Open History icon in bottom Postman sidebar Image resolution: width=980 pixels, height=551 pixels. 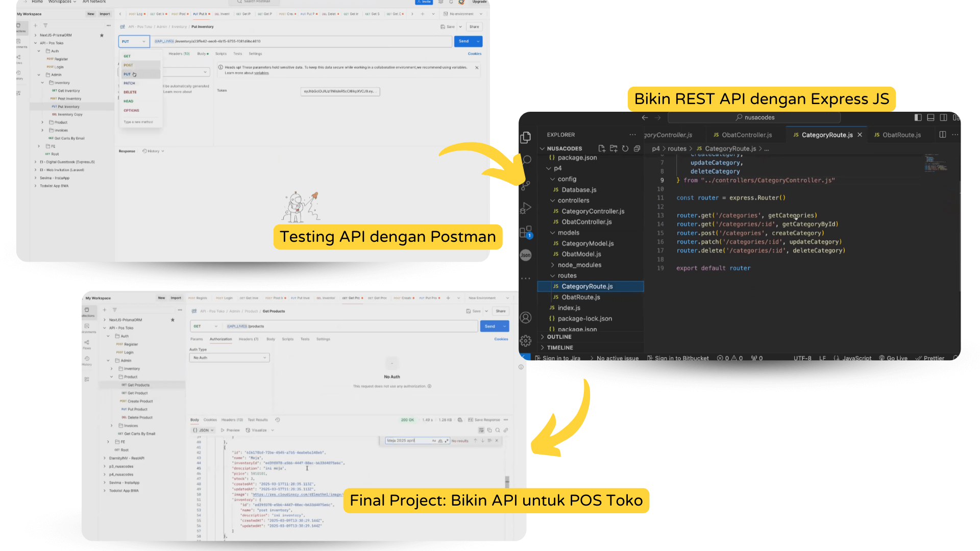pos(87,360)
